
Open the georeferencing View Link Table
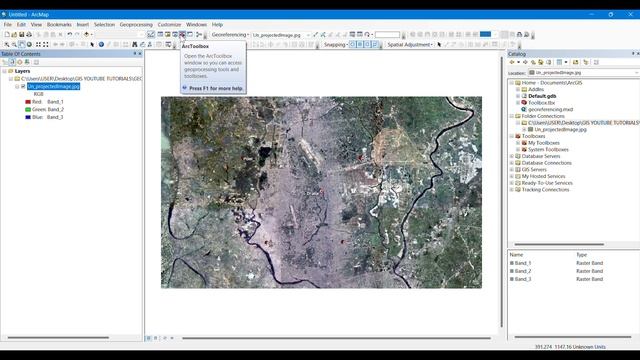359,35
